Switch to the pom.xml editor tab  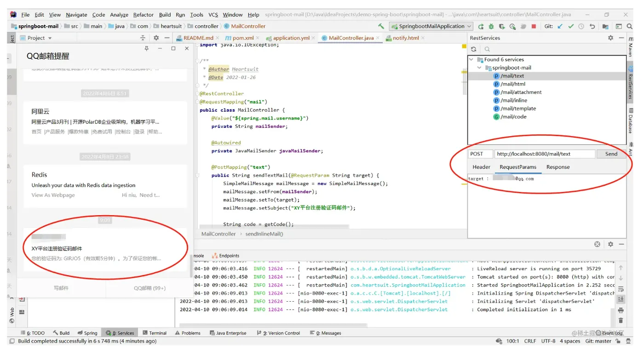[243, 38]
